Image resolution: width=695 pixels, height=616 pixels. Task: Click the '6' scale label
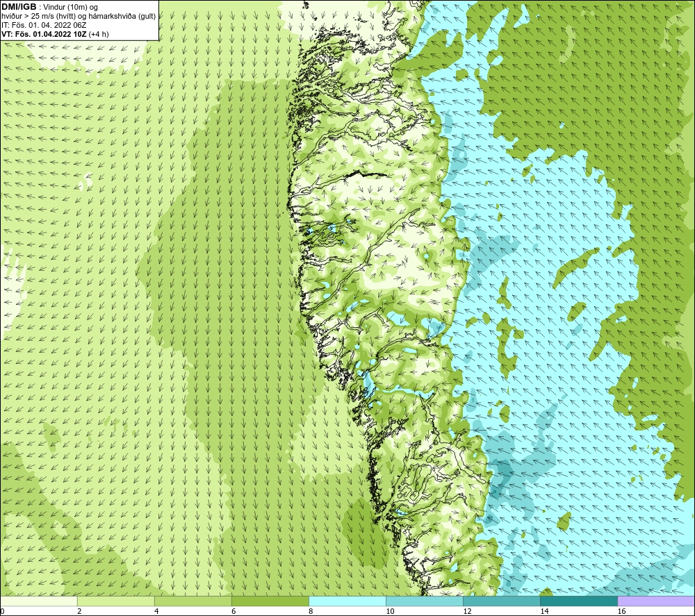pos(234,612)
